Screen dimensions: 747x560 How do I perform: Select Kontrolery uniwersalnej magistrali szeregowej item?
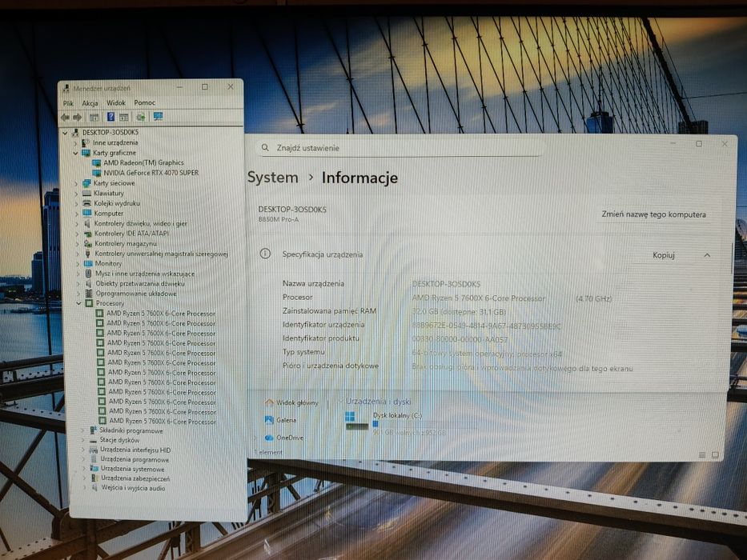coord(161,254)
